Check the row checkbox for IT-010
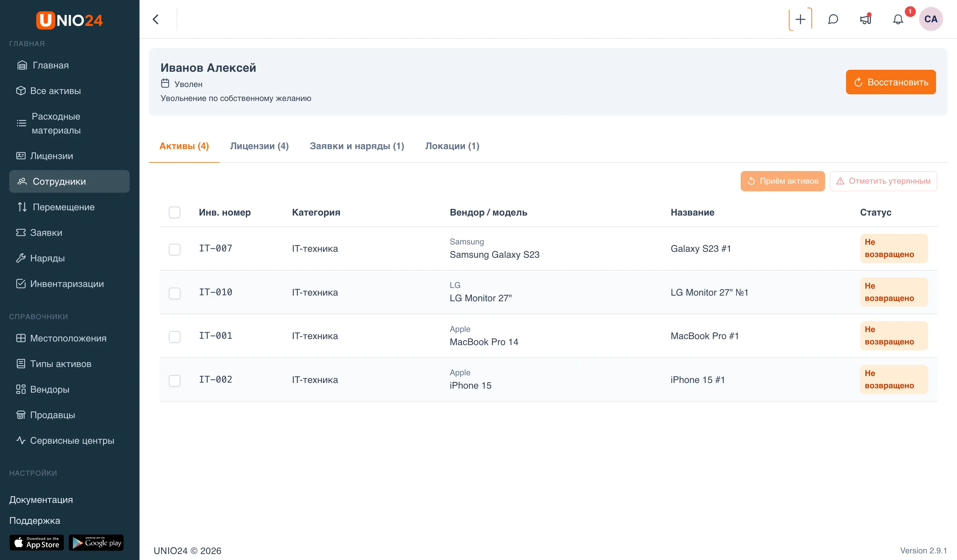This screenshot has width=957, height=560. [175, 293]
